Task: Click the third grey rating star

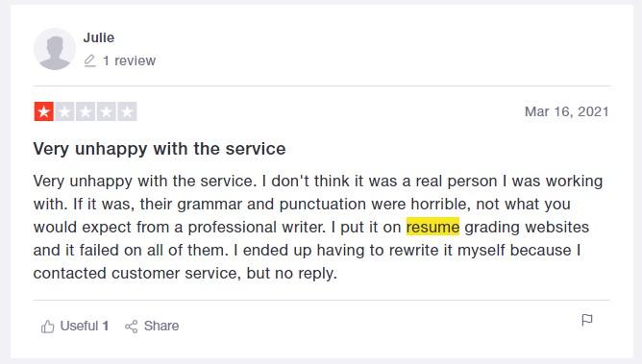Action: 86,111
